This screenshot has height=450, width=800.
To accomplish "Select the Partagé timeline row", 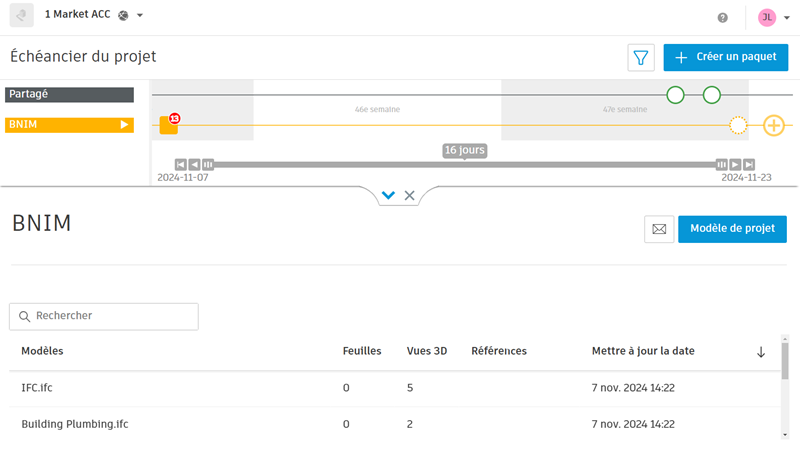I will pyautogui.click(x=69, y=95).
